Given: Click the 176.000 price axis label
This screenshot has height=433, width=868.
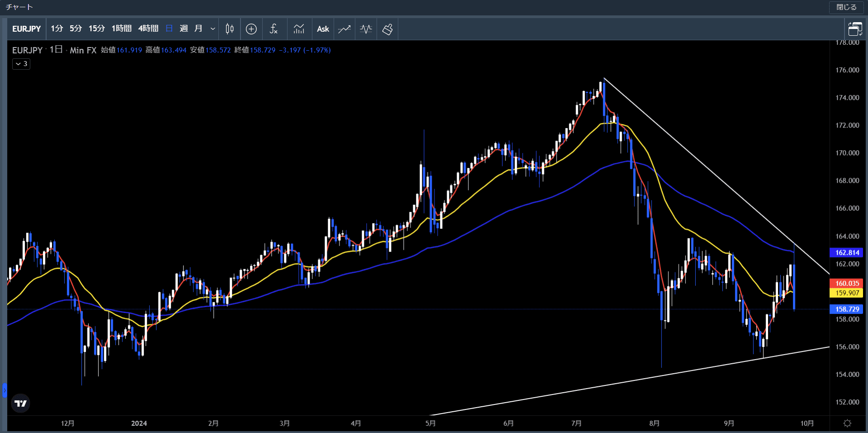Looking at the screenshot, I should click(847, 70).
